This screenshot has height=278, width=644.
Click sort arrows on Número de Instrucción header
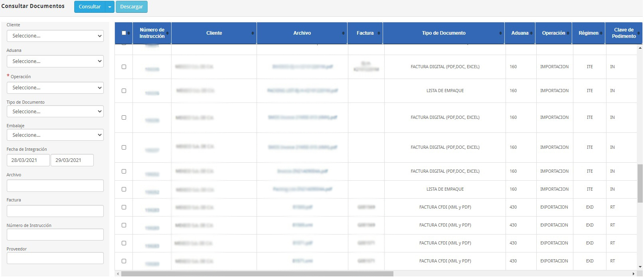point(167,33)
